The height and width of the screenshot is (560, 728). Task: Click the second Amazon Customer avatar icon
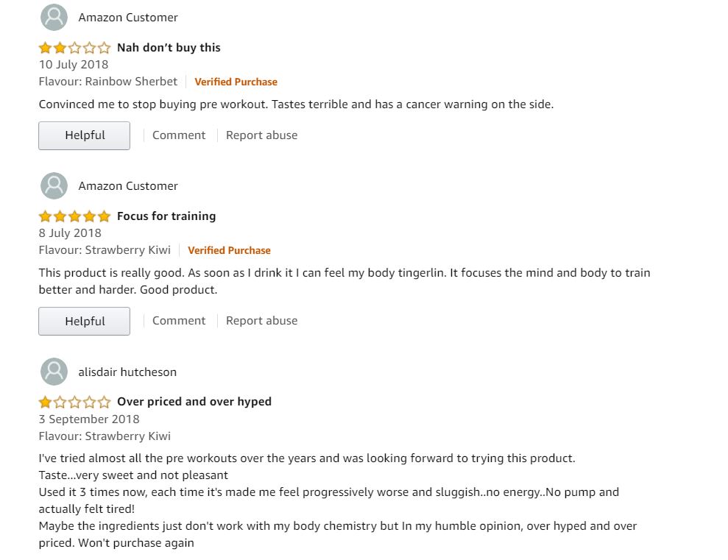coord(54,185)
